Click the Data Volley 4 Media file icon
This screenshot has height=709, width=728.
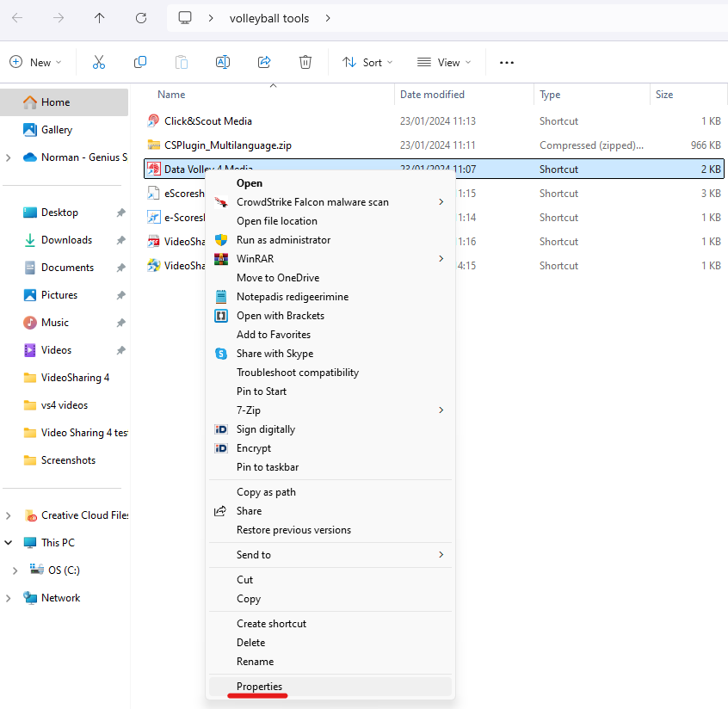tap(154, 169)
